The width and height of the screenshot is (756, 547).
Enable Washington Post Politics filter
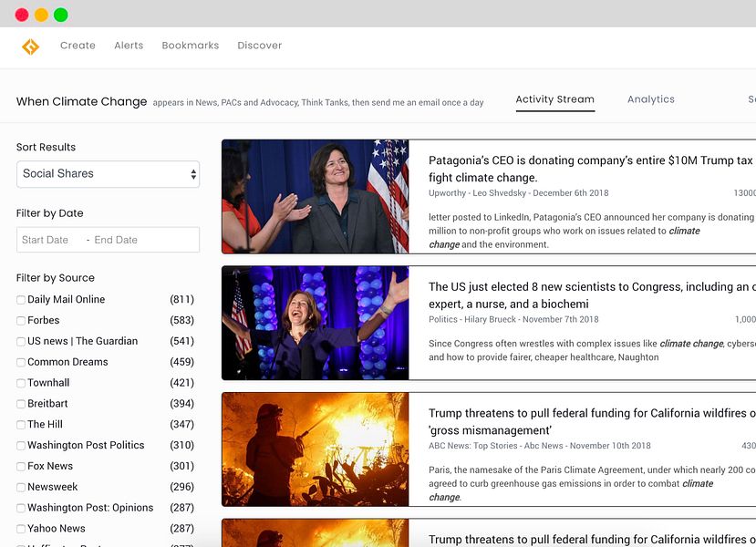pyautogui.click(x=21, y=446)
